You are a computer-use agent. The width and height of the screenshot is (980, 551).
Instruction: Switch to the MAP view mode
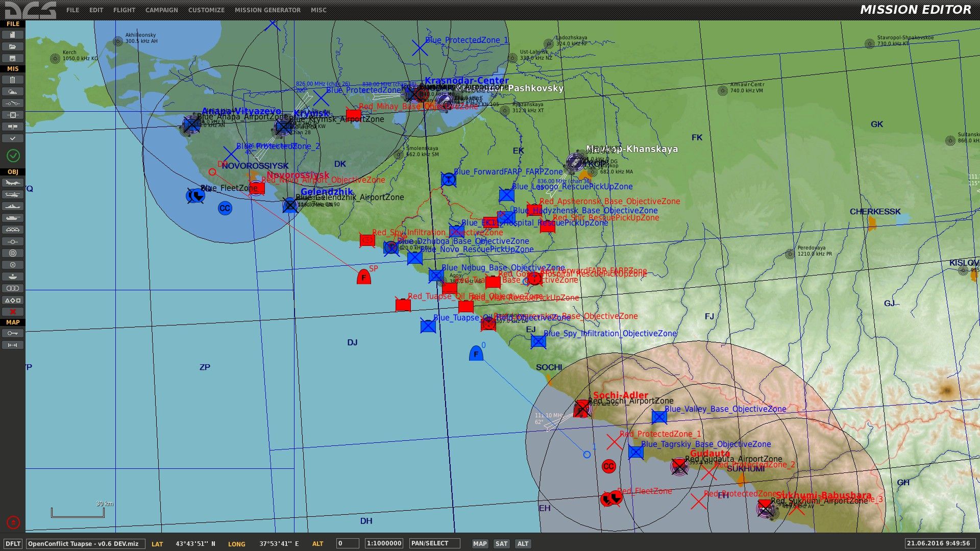point(480,544)
